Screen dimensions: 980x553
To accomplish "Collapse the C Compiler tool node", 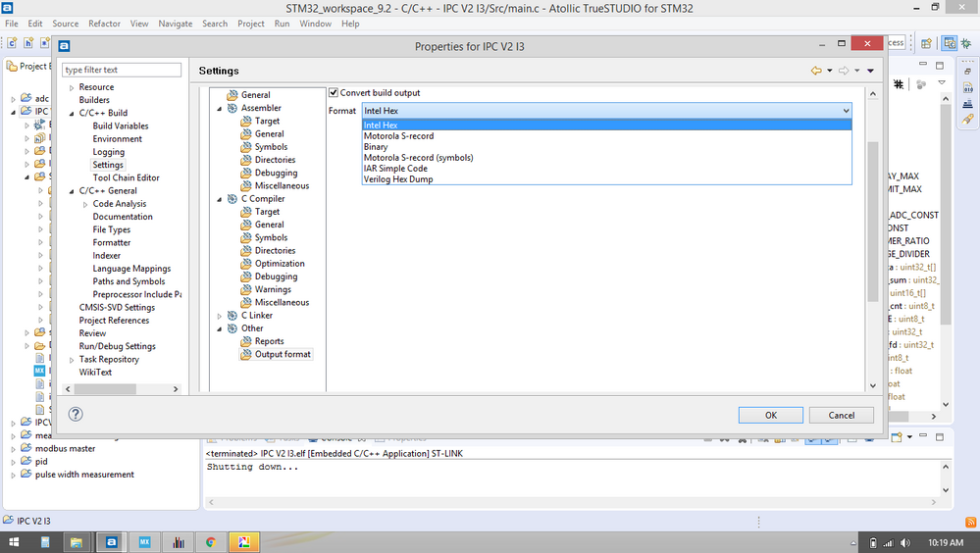I will click(x=220, y=199).
